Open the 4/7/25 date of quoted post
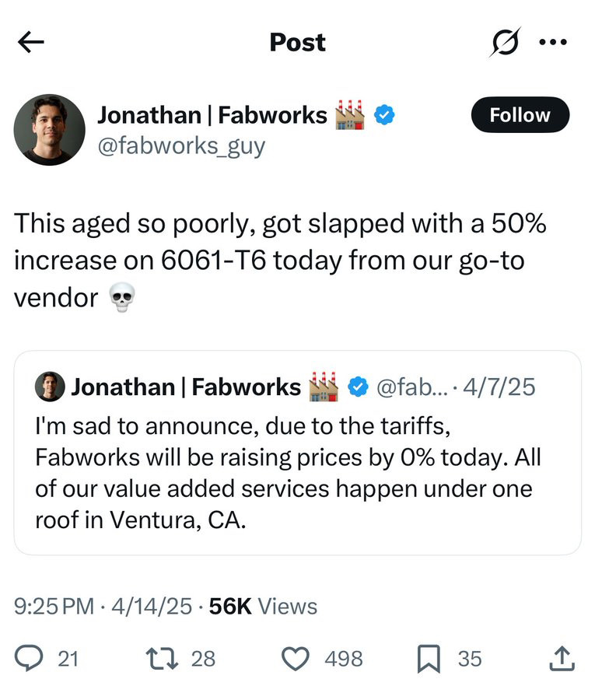Screen dimensions: 595x700 pos(499,387)
